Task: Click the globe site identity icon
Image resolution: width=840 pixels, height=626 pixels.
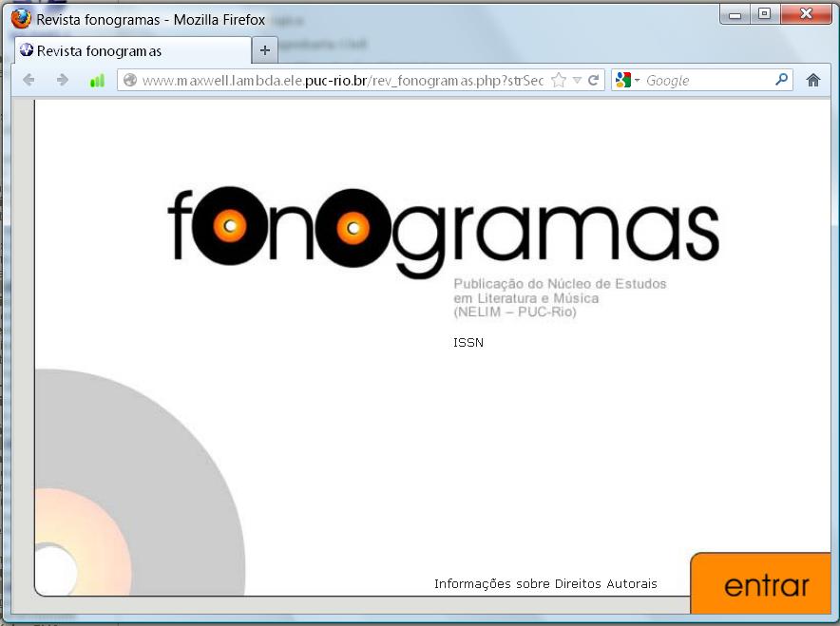Action: coord(129,81)
